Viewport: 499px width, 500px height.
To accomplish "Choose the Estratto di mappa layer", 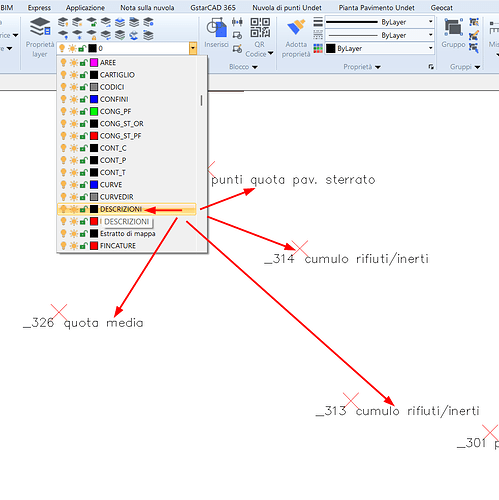I will (127, 234).
